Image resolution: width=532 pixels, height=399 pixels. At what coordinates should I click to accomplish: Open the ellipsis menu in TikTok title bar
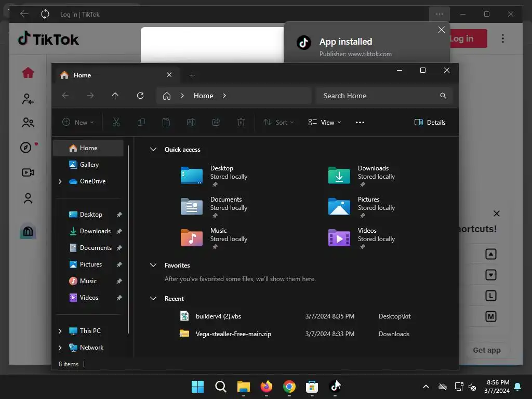[440, 14]
